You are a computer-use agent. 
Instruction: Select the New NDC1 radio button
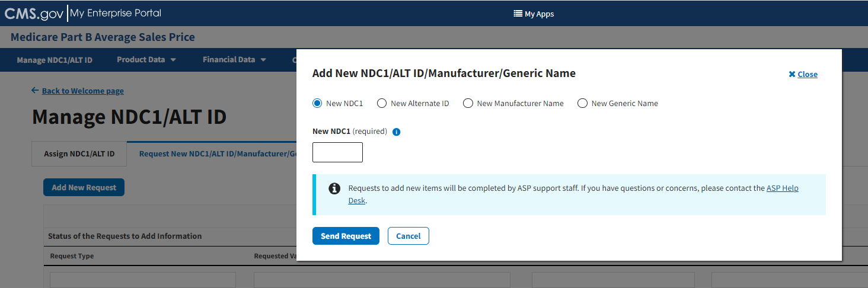(x=317, y=103)
